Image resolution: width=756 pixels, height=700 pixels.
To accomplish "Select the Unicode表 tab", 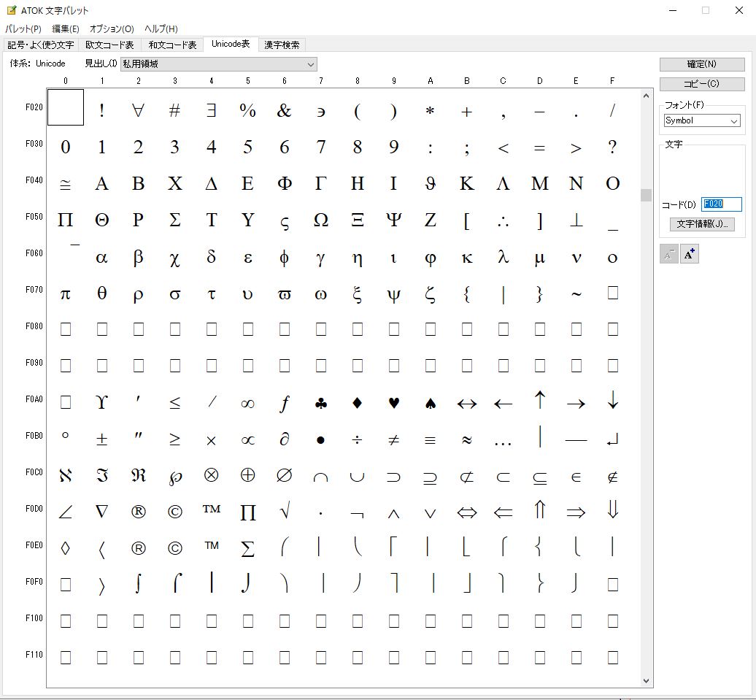I will (231, 44).
